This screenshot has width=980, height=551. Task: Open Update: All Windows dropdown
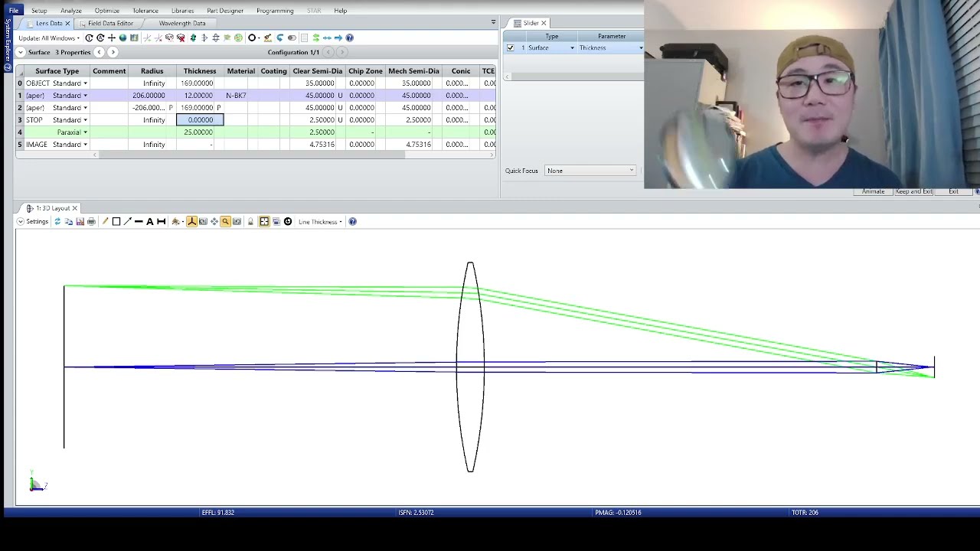49,37
